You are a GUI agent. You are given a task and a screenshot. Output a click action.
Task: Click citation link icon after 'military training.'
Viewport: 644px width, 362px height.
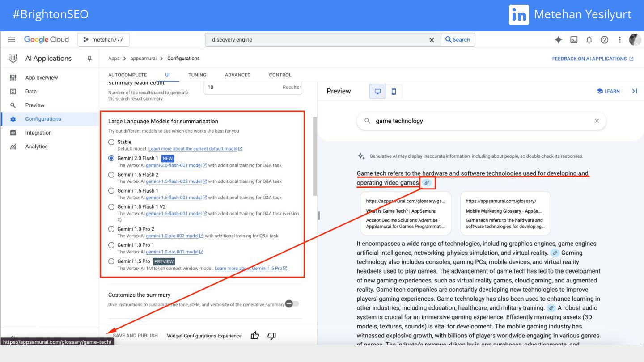(551, 308)
